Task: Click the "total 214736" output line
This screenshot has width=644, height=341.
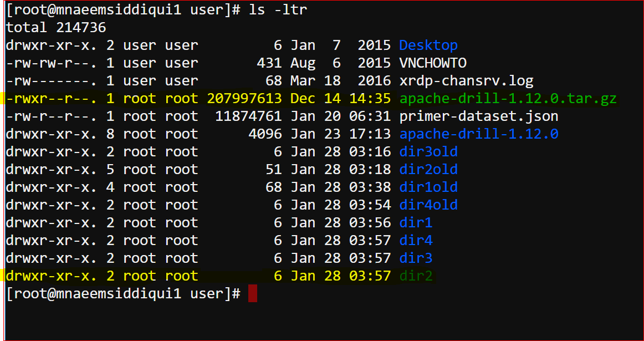Action: 56,28
